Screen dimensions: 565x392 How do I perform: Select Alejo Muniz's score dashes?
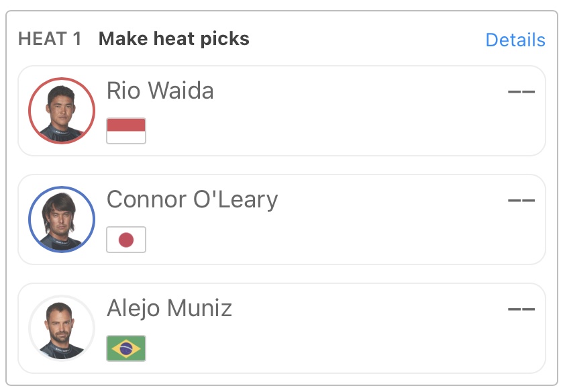pos(521,309)
